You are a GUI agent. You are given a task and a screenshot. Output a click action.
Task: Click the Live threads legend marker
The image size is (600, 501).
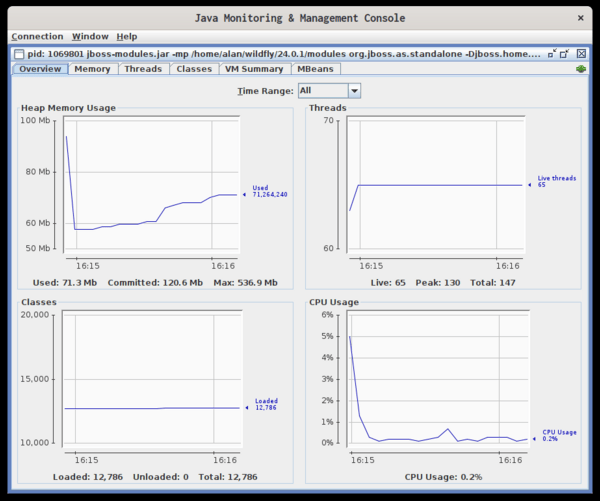(x=531, y=184)
